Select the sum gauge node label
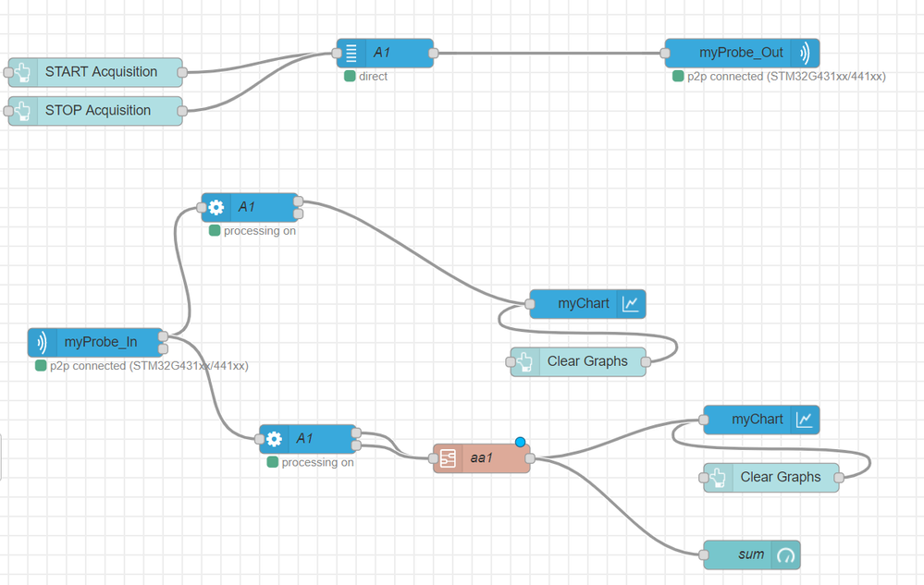The image size is (924, 585). tap(751, 555)
